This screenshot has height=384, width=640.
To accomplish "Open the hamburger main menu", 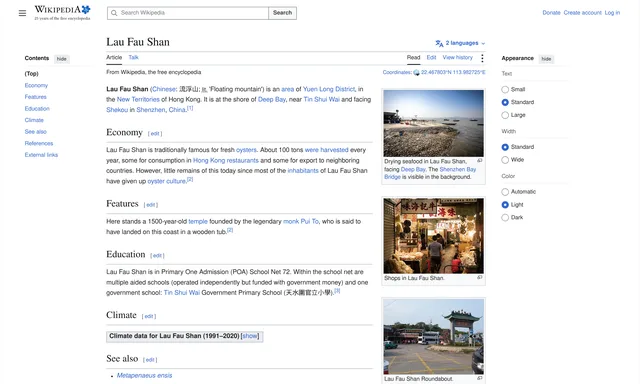I will click(x=22, y=13).
